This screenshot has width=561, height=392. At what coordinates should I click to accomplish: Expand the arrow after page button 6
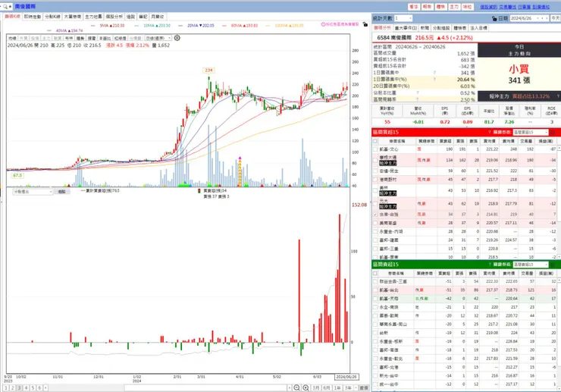[45, 387]
